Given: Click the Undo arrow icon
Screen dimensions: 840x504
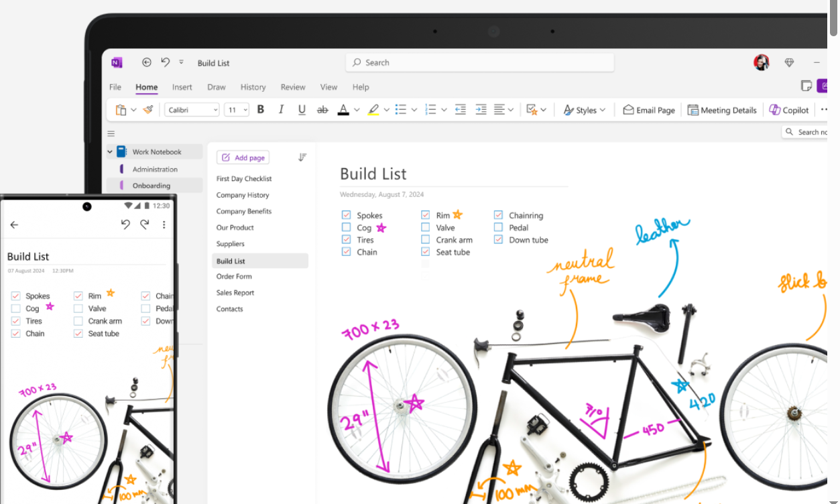Looking at the screenshot, I should pyautogui.click(x=164, y=62).
